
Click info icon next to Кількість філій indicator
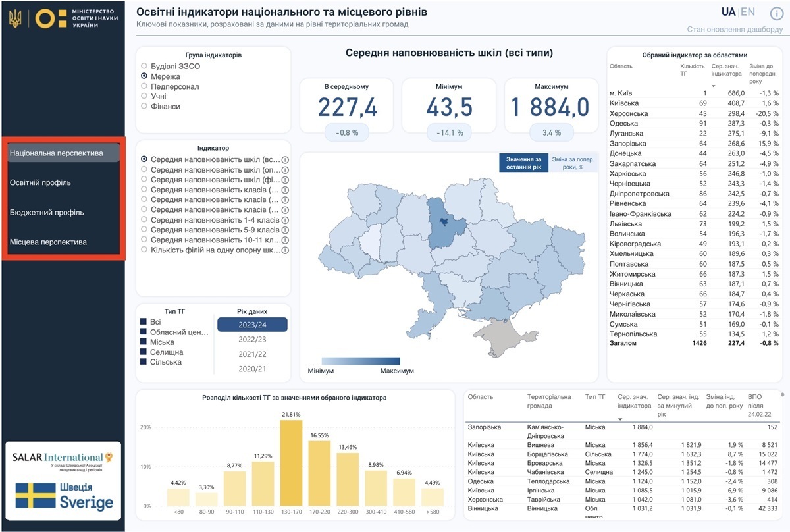click(286, 250)
